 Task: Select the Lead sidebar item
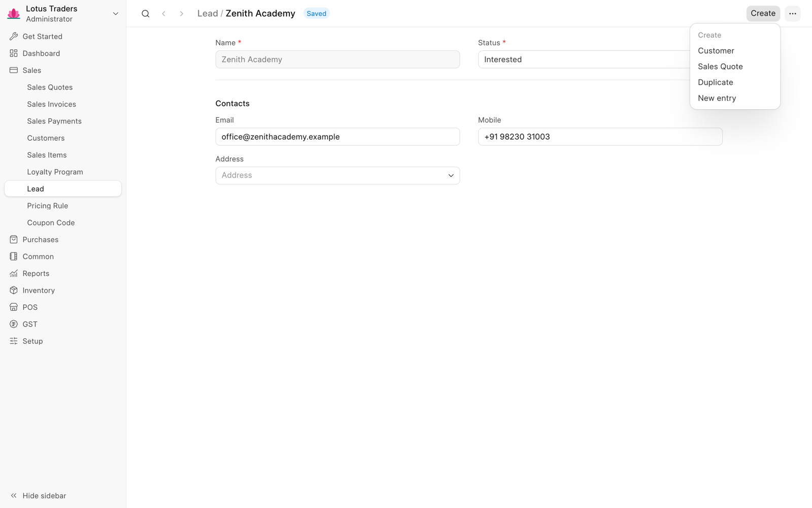pyautogui.click(x=63, y=188)
